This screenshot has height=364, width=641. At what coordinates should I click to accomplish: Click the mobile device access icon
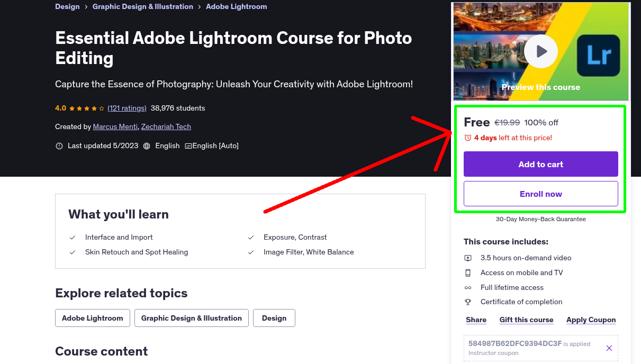tap(468, 273)
